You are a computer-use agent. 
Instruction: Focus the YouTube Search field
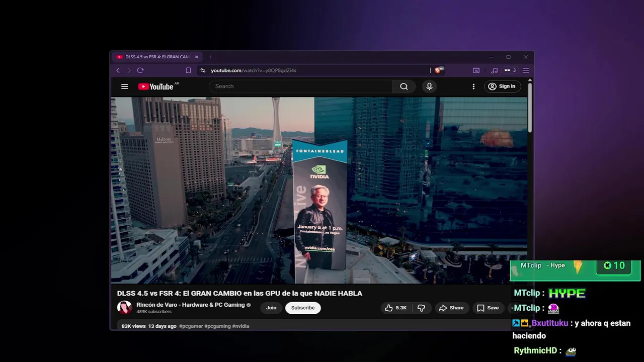pos(301,86)
